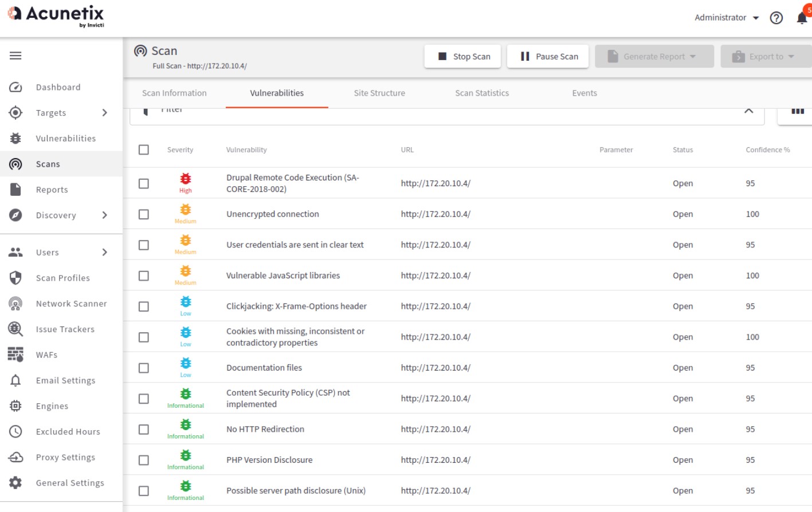Image resolution: width=812 pixels, height=512 pixels.
Task: Click the Pause Scan button
Action: pos(548,57)
